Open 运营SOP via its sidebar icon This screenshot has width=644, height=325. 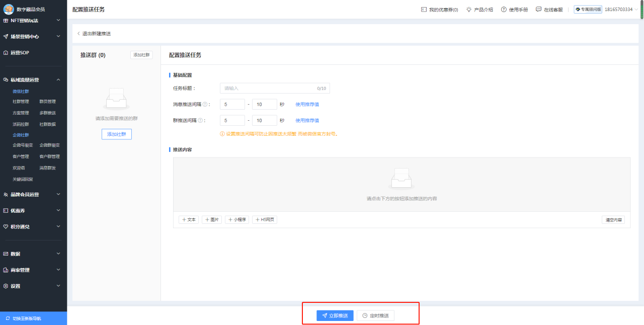point(6,52)
